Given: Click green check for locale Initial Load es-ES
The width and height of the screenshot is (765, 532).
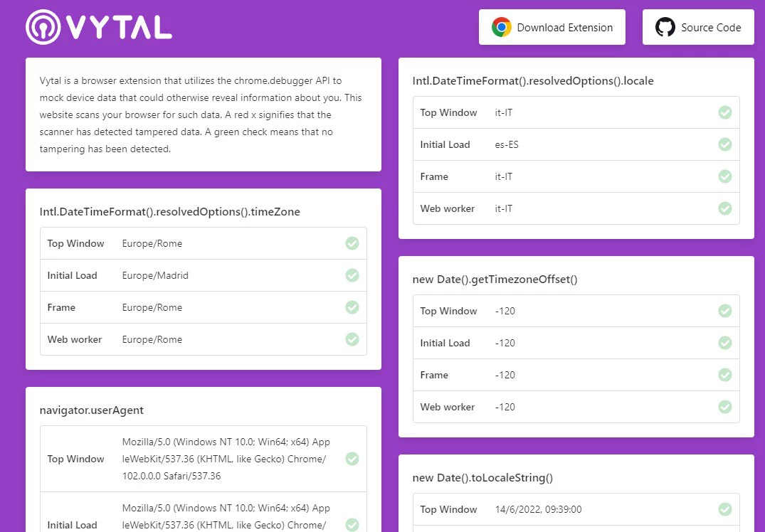Looking at the screenshot, I should click(725, 144).
